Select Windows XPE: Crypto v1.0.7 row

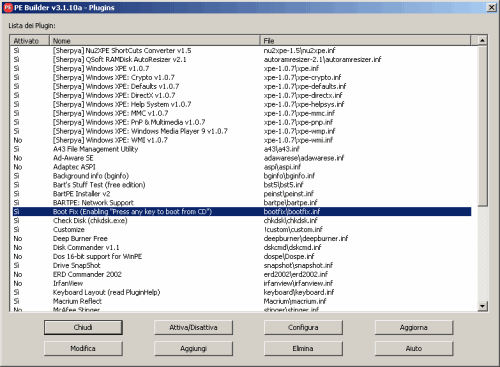242,77
